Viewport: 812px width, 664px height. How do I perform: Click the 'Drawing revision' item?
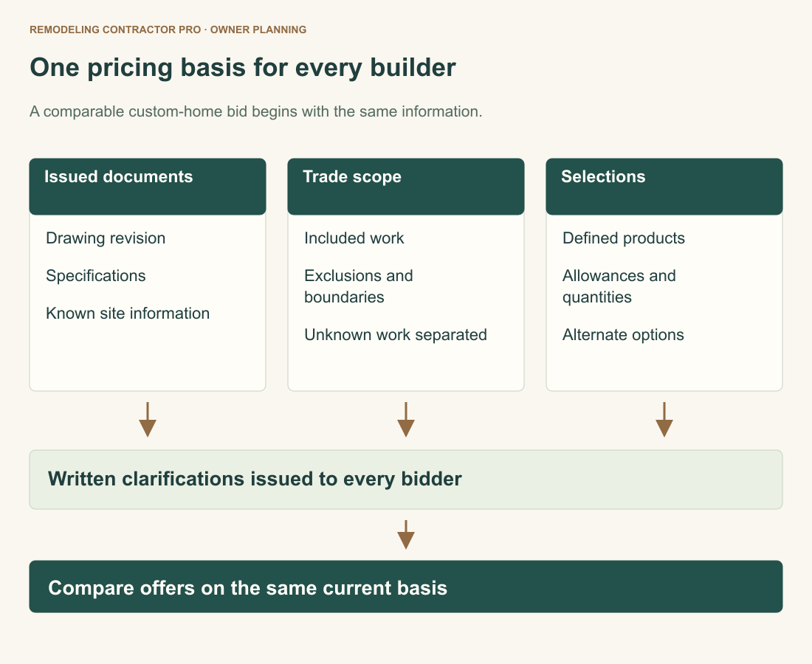click(106, 238)
